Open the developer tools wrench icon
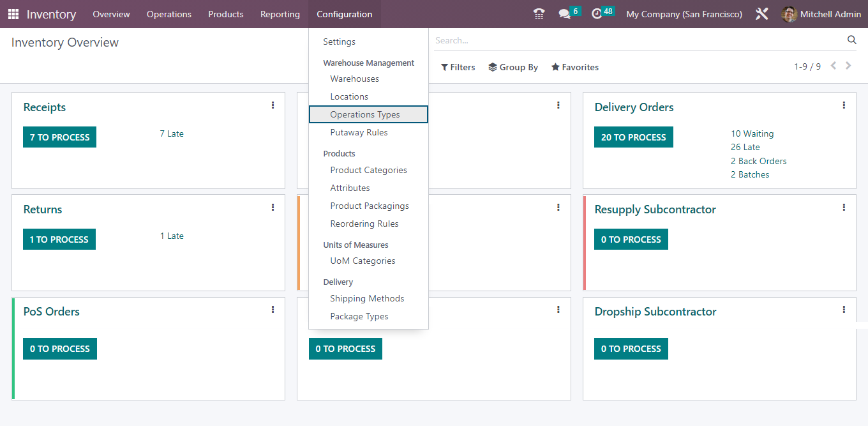868x426 pixels. 761,13
